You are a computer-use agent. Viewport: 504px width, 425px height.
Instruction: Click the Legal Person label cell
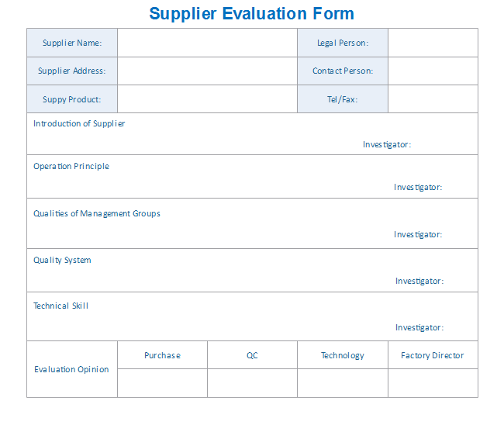(x=342, y=43)
